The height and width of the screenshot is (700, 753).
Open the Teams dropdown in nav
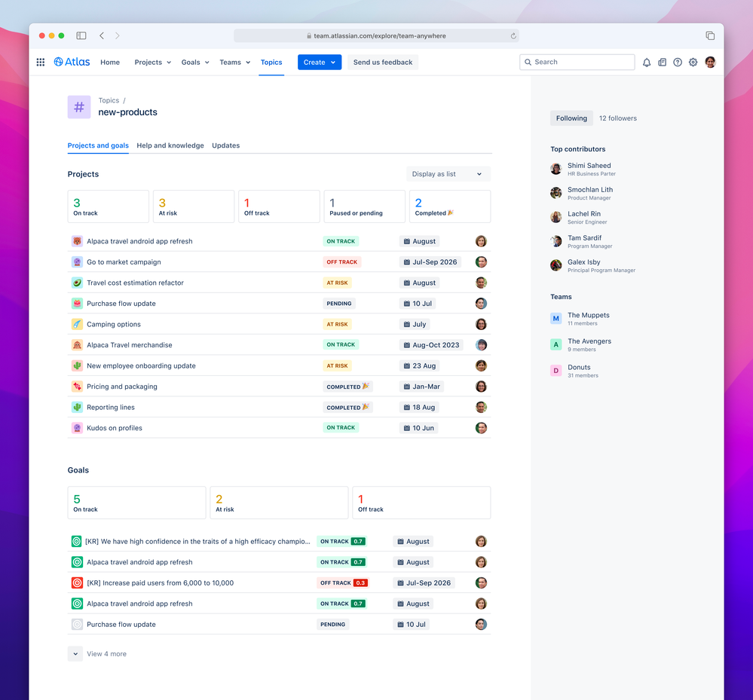pyautogui.click(x=235, y=63)
